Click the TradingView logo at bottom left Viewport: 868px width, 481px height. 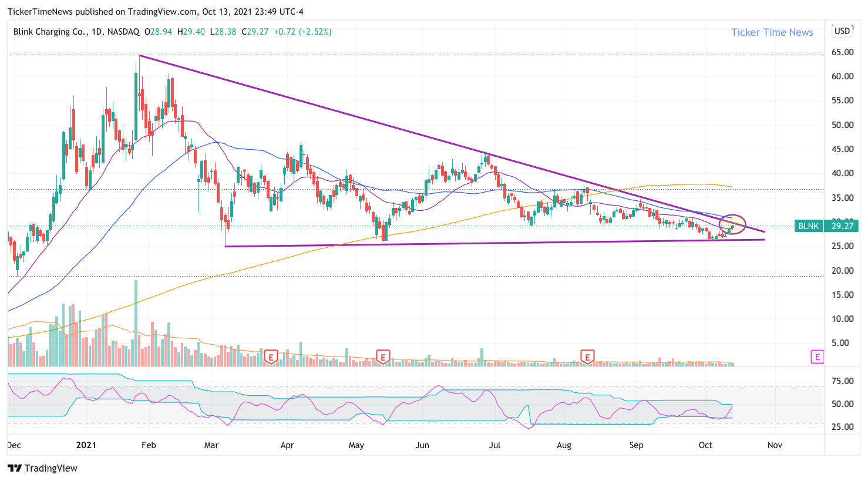tap(42, 468)
